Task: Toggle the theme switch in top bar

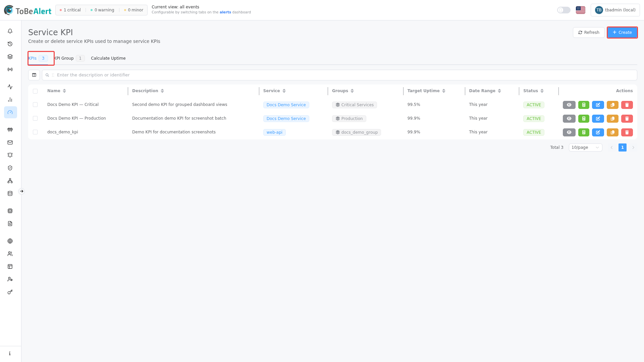Action: coord(564,10)
